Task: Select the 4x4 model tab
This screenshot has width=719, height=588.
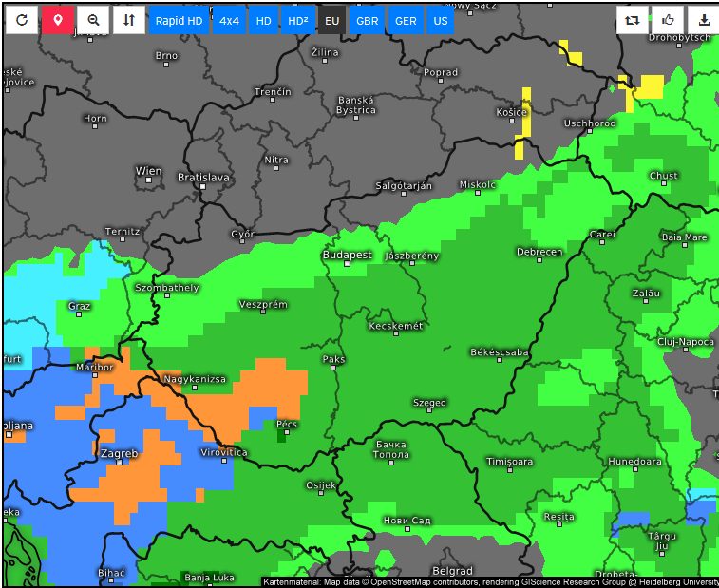Action: pyautogui.click(x=229, y=21)
